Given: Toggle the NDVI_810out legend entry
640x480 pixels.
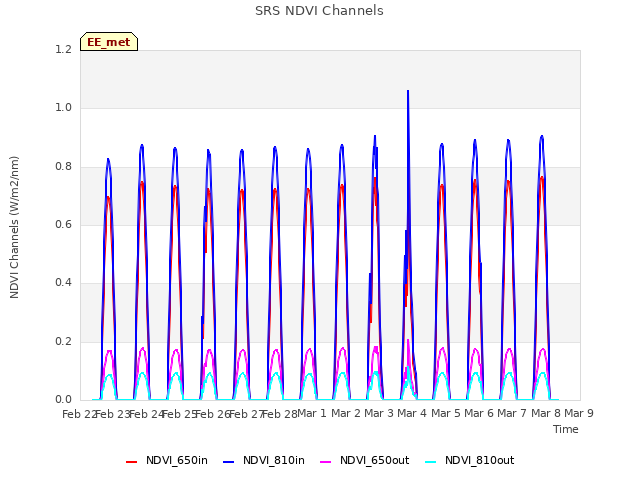Looking at the screenshot, I should point(469,460).
